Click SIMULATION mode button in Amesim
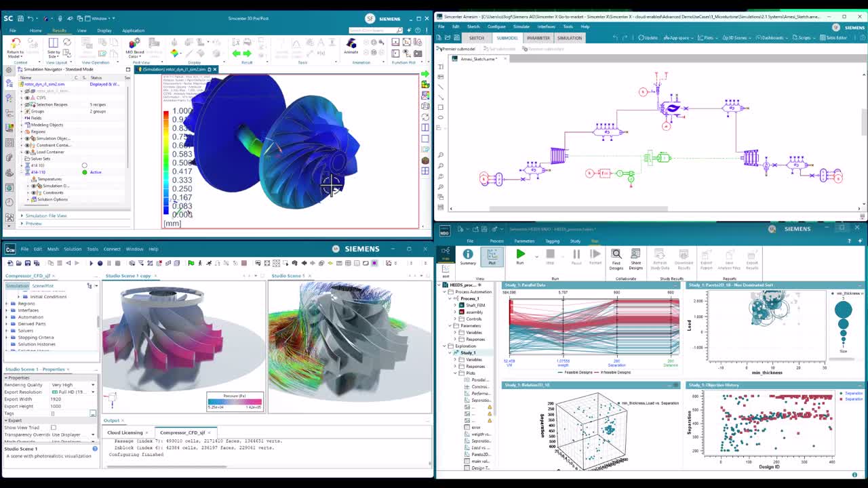Image resolution: width=868 pixels, height=488 pixels. click(x=570, y=38)
